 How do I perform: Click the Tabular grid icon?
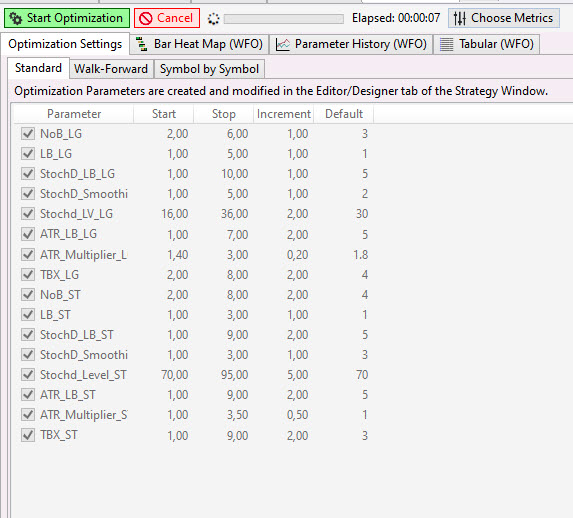(446, 44)
